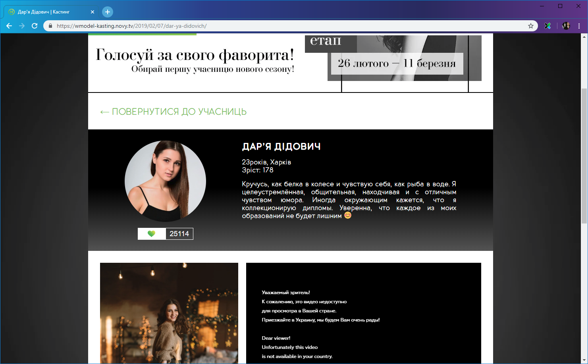Click the page vertical scrollbar thumb
This screenshot has height=364, width=588.
(584, 156)
